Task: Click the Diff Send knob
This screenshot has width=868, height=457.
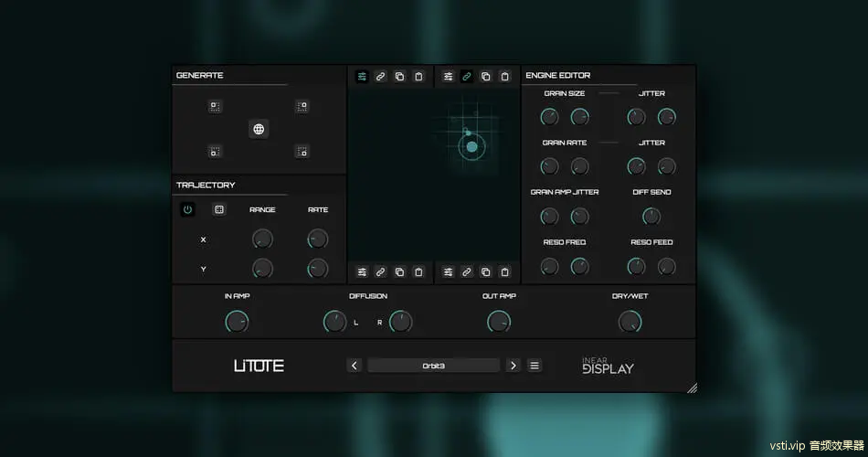Action: click(x=651, y=216)
